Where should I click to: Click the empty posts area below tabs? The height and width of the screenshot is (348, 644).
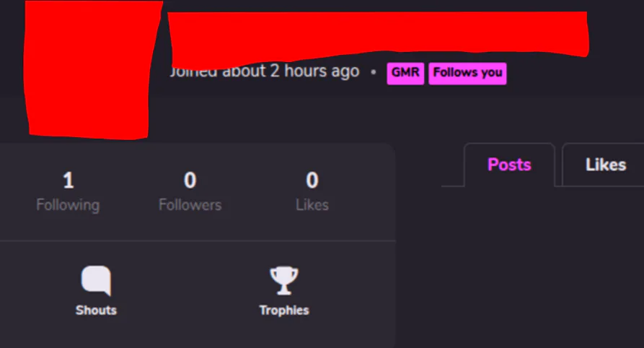[x=542, y=267]
